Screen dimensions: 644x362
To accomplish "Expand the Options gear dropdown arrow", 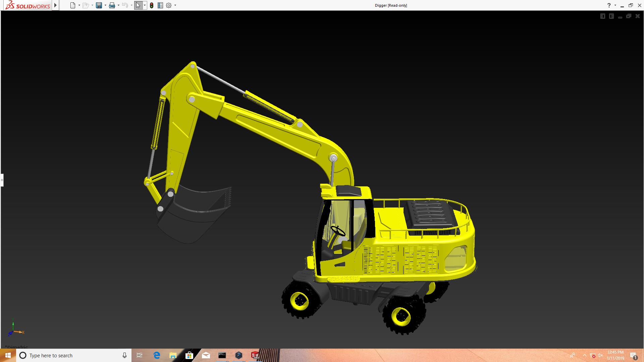I will point(175,5).
